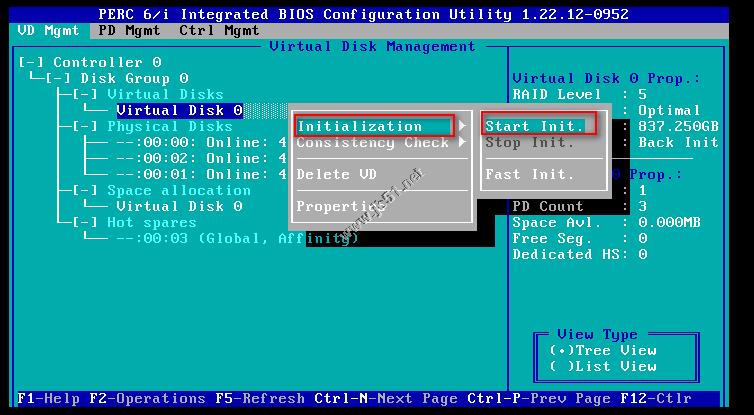Collapse the Controller 0 tree node
The image size is (754, 415).
(33, 62)
